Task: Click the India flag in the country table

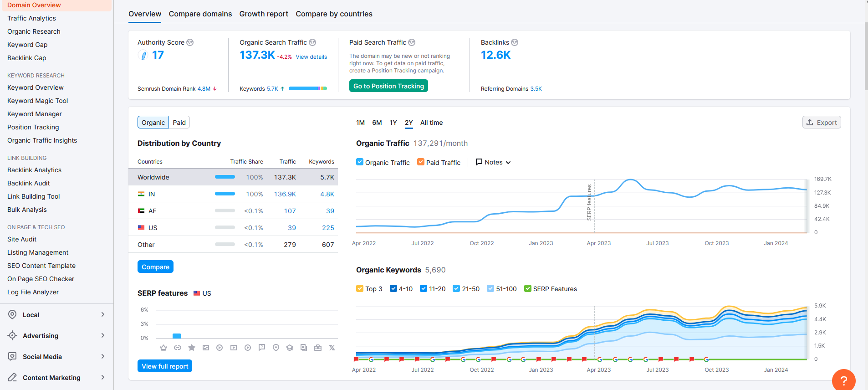Action: tap(141, 194)
